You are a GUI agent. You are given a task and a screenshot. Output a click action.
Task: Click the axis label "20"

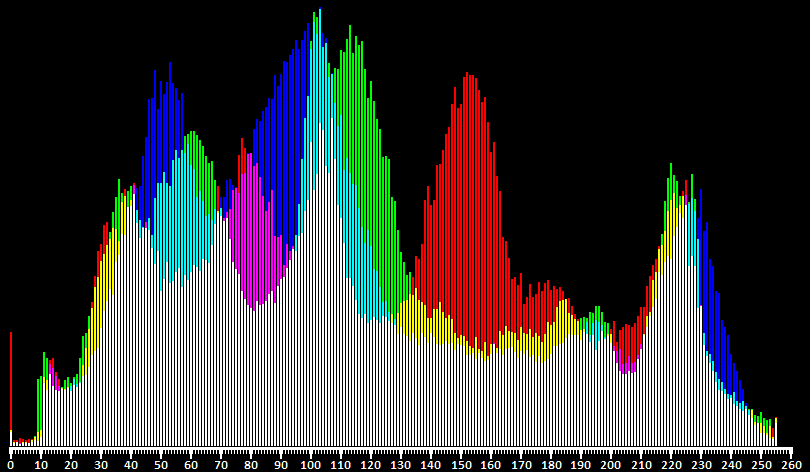click(x=70, y=464)
